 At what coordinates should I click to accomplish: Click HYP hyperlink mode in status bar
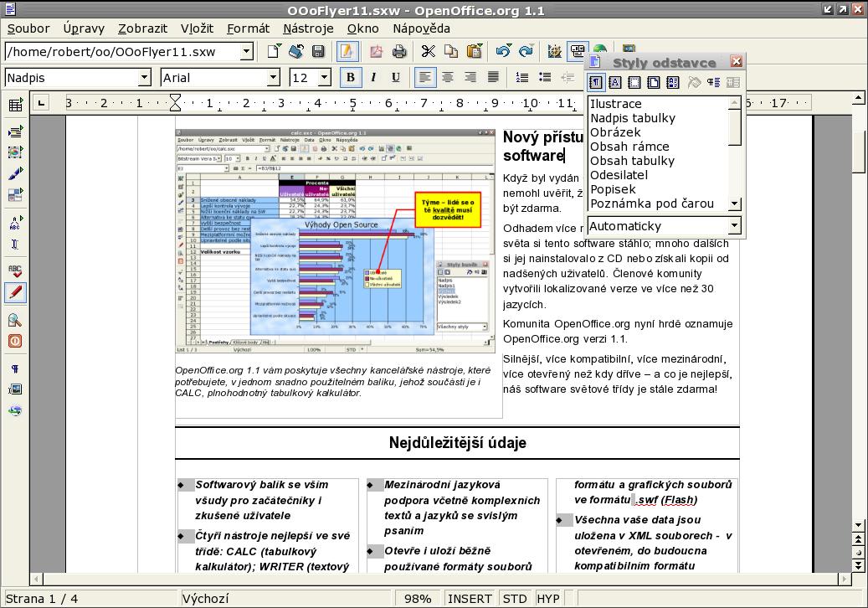pos(548,599)
